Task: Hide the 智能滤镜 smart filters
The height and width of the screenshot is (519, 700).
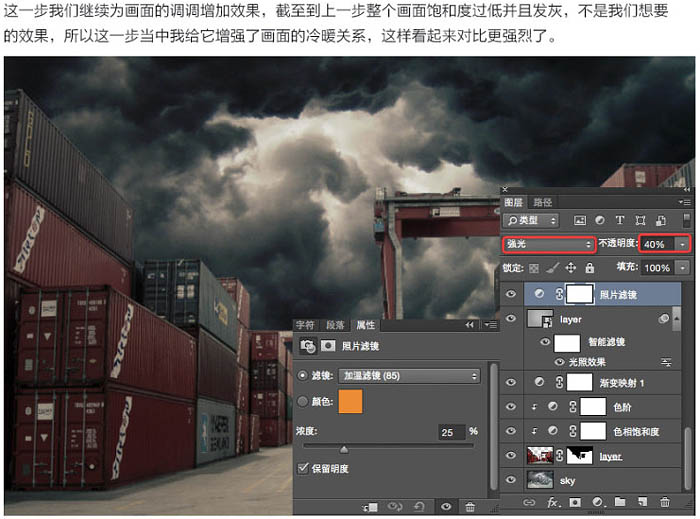Action: coord(545,342)
